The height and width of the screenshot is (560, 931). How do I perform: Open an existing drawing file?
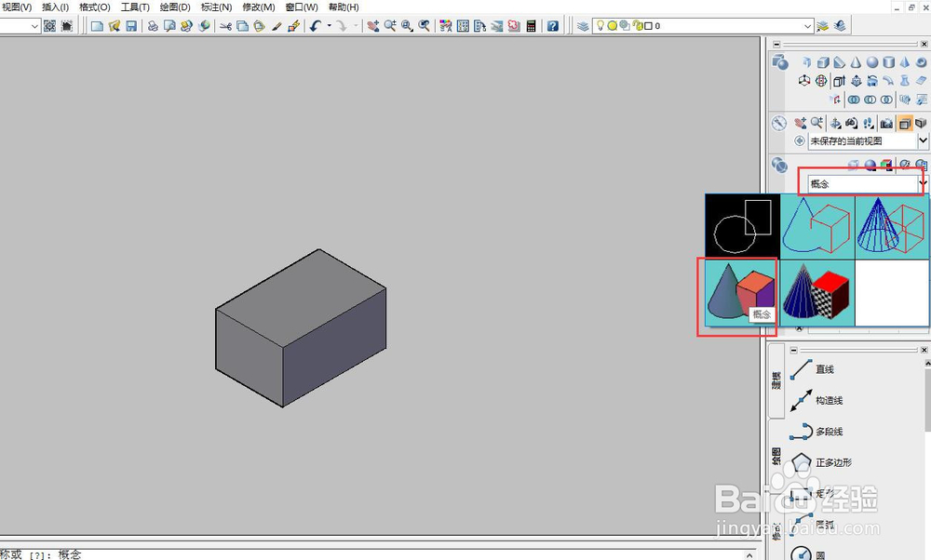115,26
